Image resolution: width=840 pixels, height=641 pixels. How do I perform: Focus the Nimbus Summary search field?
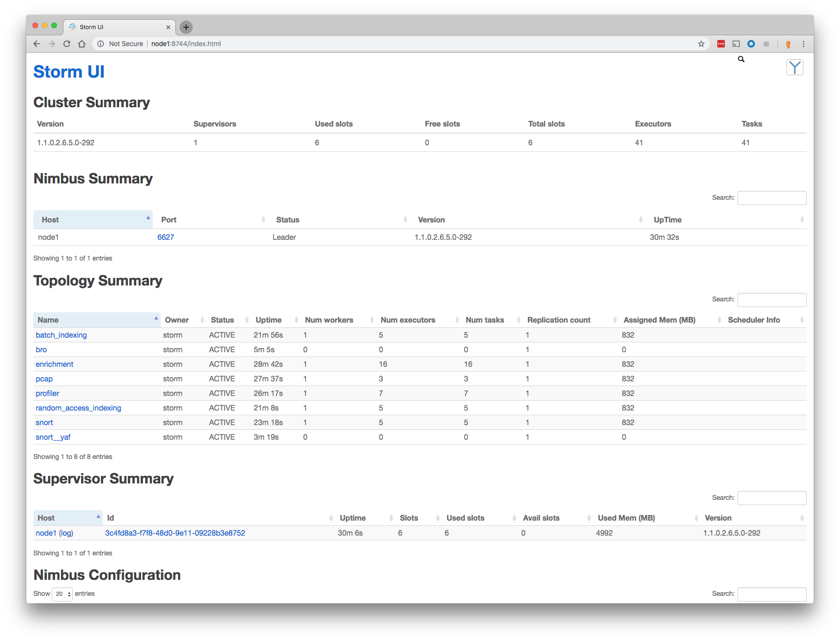coord(772,198)
